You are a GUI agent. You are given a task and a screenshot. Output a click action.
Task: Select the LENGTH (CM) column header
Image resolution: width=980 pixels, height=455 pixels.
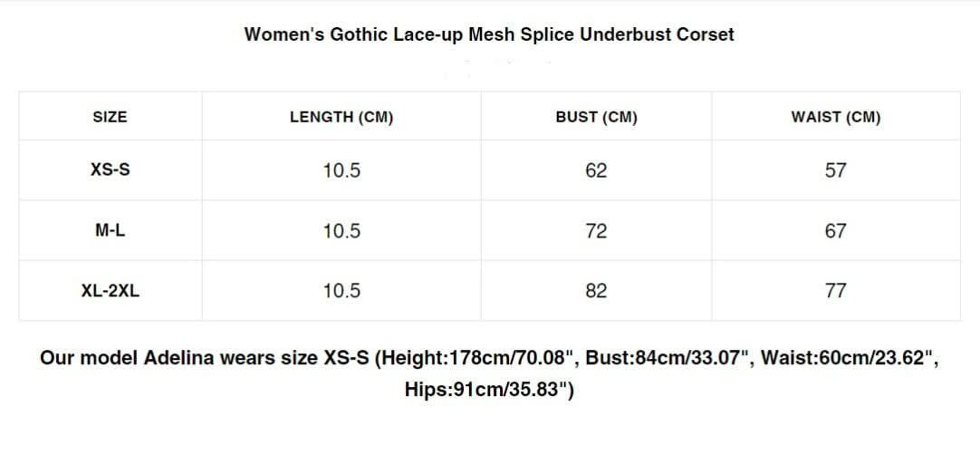(341, 117)
